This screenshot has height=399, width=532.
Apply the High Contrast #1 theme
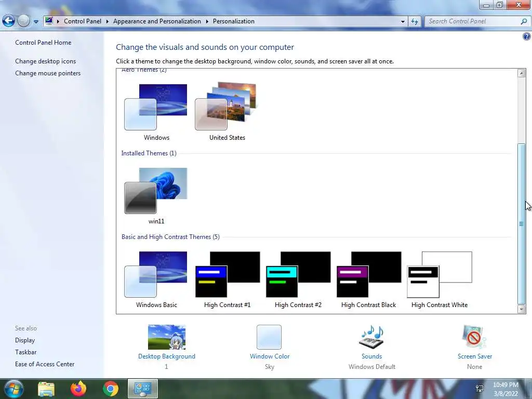(227, 280)
